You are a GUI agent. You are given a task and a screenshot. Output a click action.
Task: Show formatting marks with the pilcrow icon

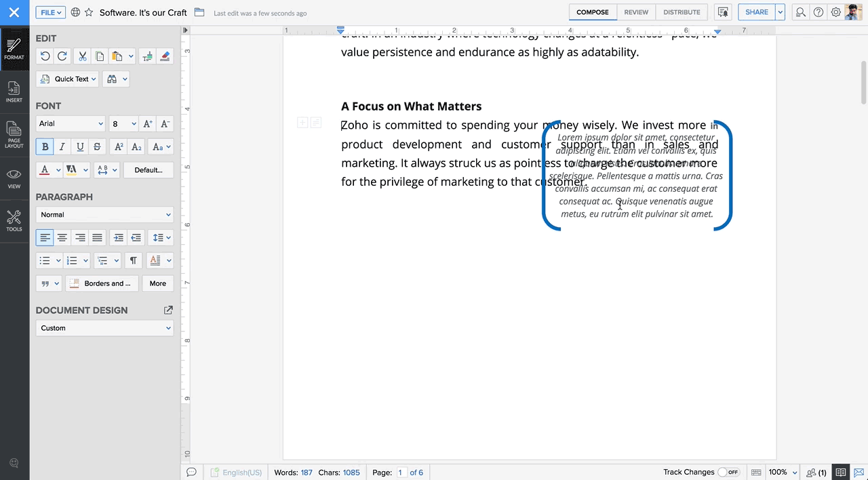click(x=133, y=260)
